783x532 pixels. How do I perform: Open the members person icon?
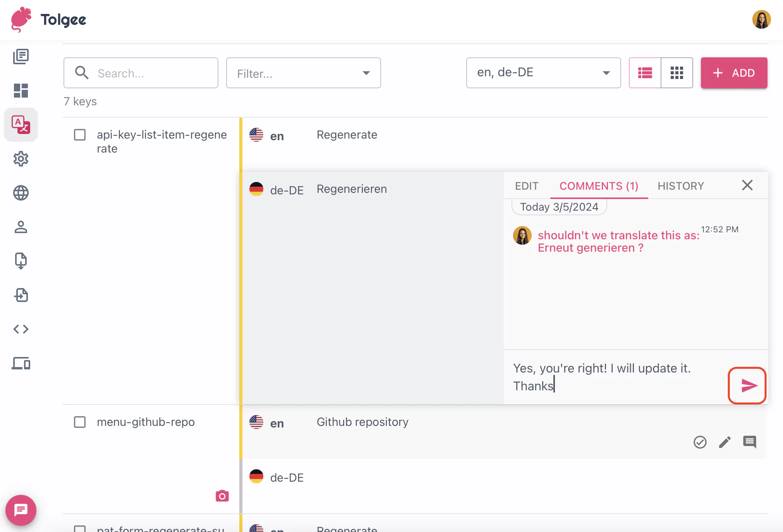[x=21, y=227]
